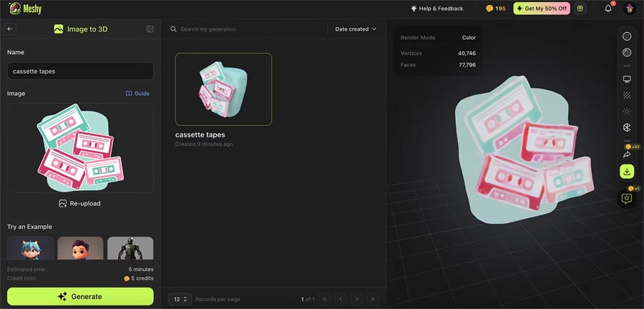Click the feedback star chat icon
The height and width of the screenshot is (309, 644).
pyautogui.click(x=627, y=199)
